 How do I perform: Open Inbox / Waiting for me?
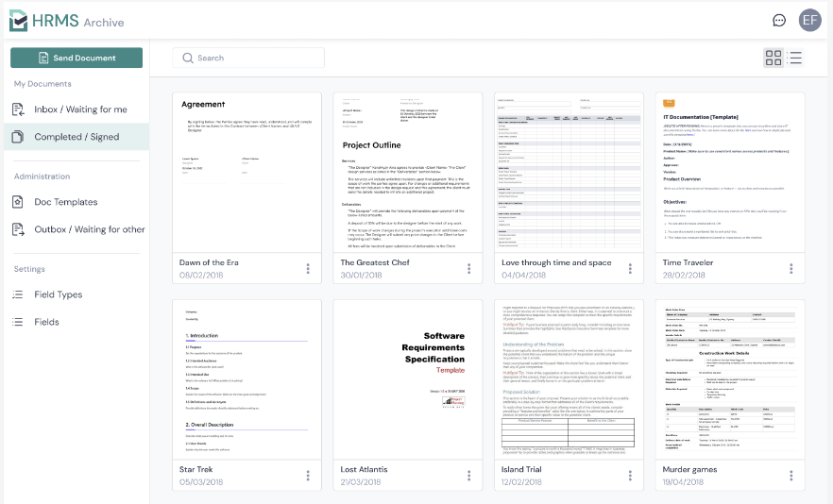point(76,109)
